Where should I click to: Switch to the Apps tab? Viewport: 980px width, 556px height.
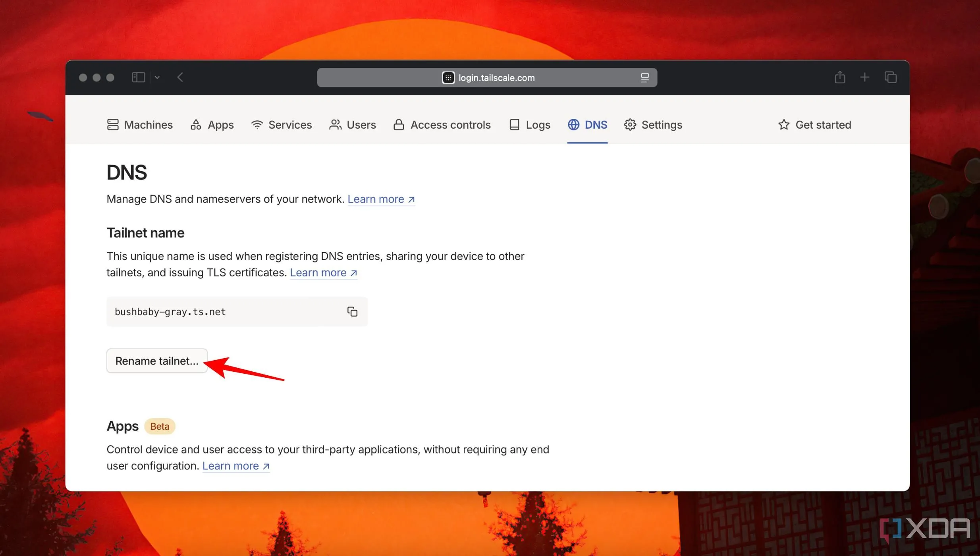point(212,125)
